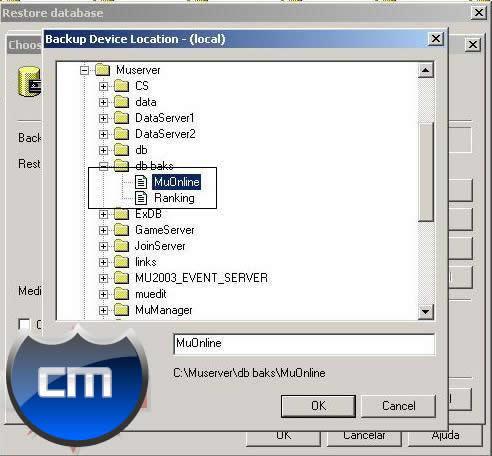Click the GameServer folder icon
The height and width of the screenshot is (456, 492).
coord(122,230)
